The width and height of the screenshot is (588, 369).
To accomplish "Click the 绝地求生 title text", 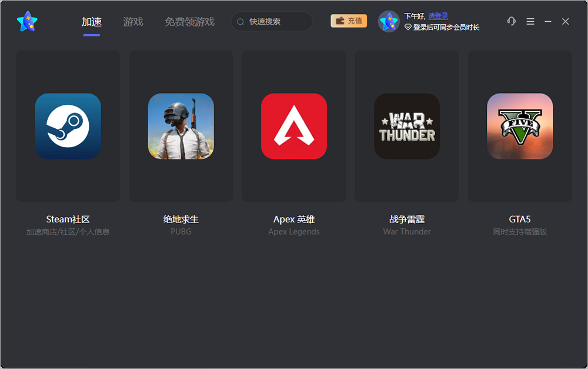I will click(181, 220).
